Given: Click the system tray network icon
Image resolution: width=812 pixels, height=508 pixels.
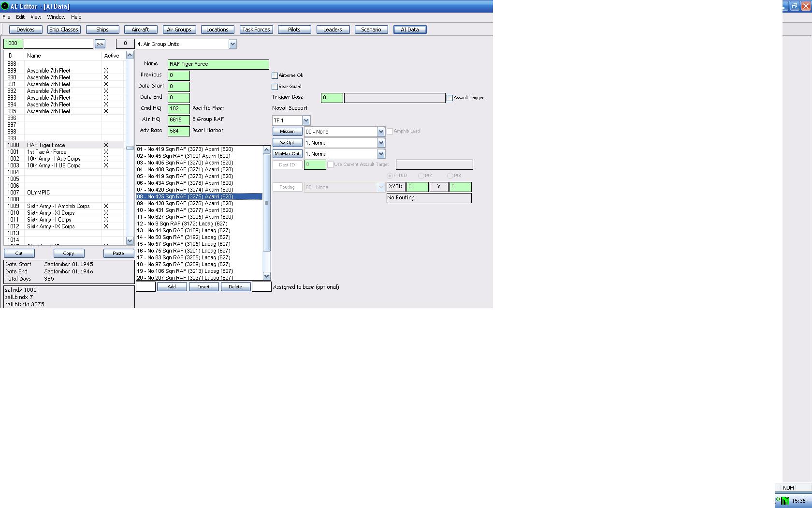Looking at the screenshot, I should (x=784, y=501).
